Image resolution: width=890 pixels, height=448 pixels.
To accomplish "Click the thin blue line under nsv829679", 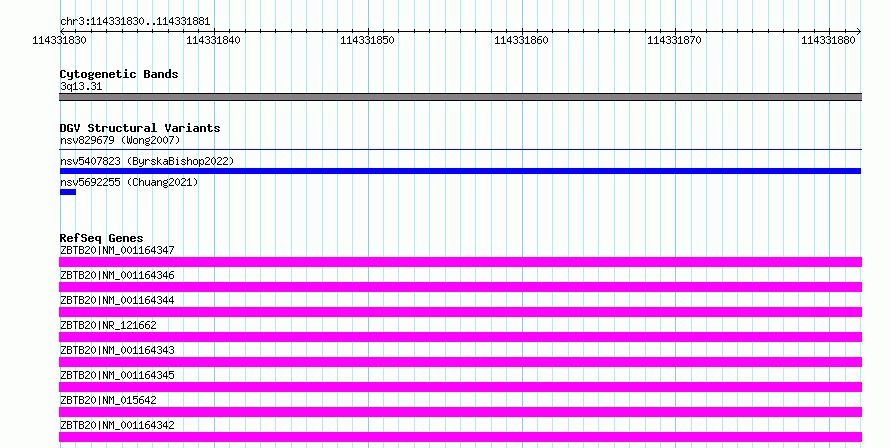I will pos(460,149).
